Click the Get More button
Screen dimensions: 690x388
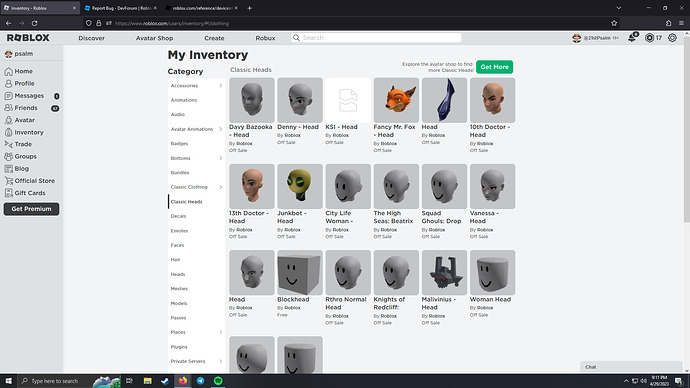(494, 67)
